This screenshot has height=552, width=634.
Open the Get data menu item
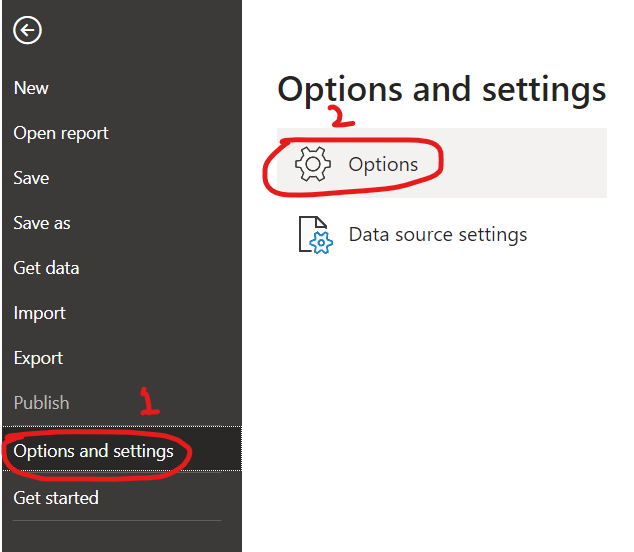point(46,268)
